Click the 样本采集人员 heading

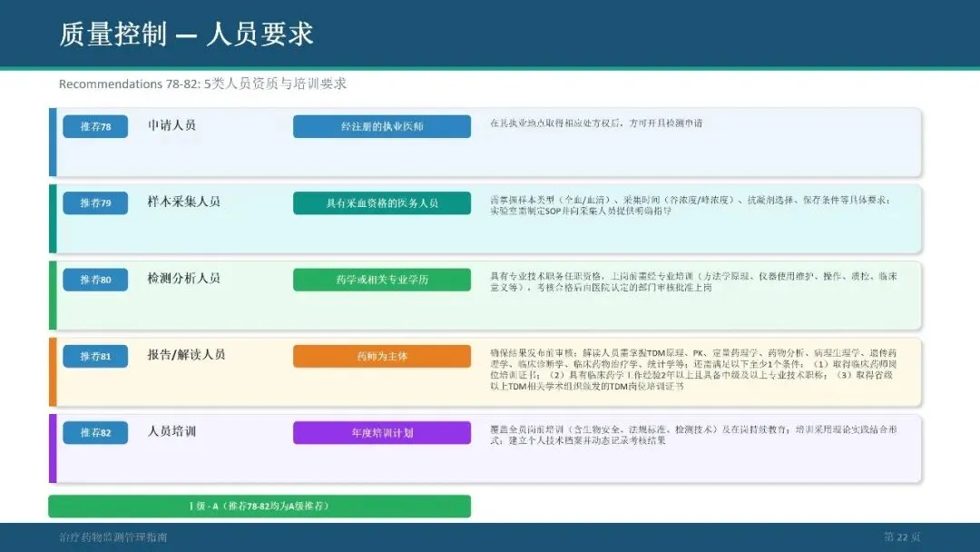tap(183, 202)
